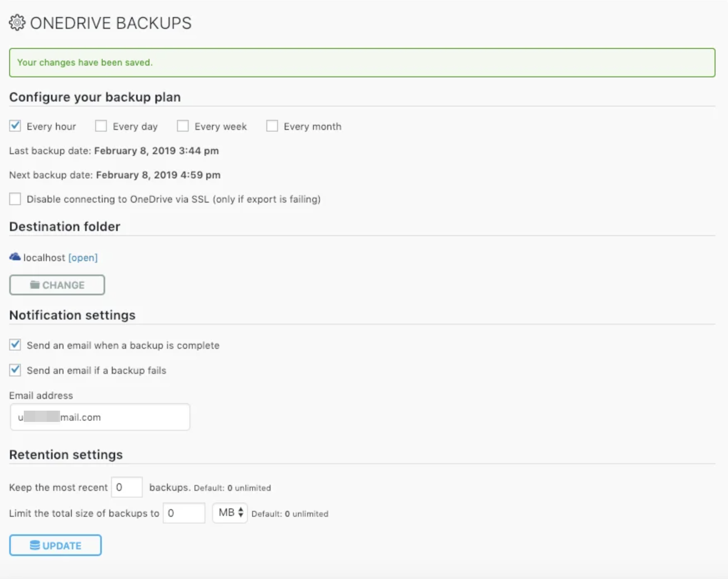728x579 pixels.
Task: Enable the Every day backup checkbox
Action: 101,126
